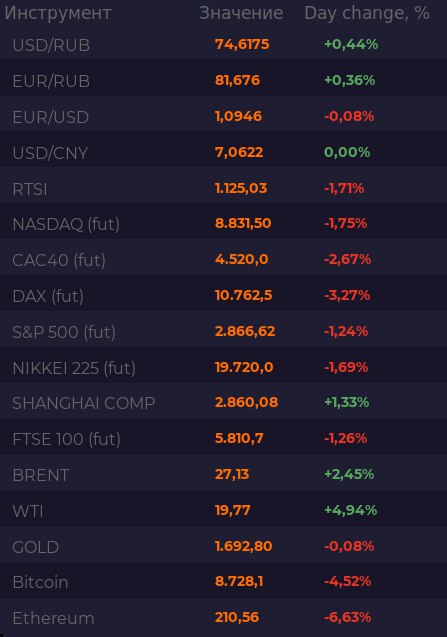
Task: Open the EUR/RUB instrument label
Action: (x=51, y=81)
